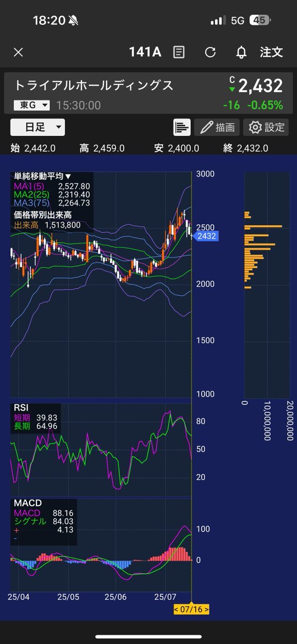The image size is (297, 644).
Task: Open price alerts via the bell icon
Action: point(242,52)
